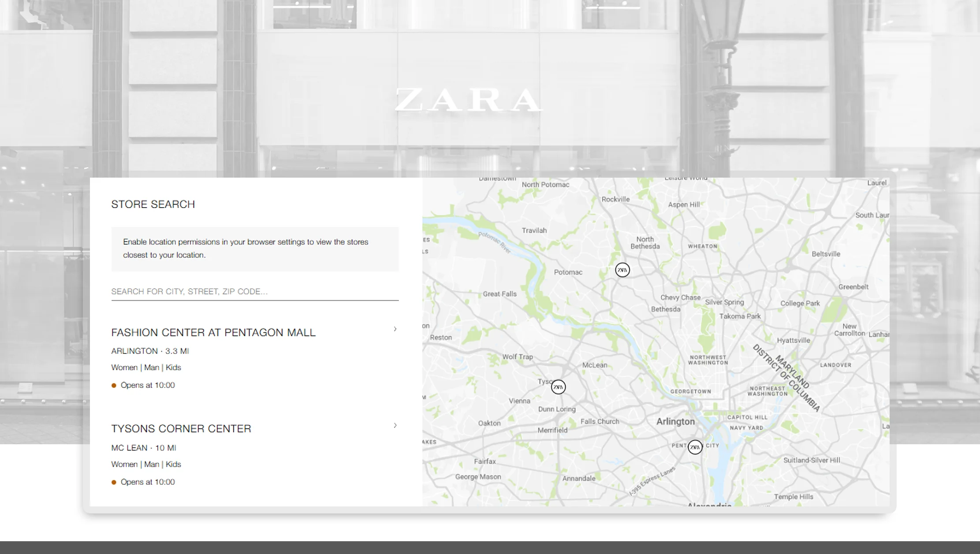Click the Wolf Trap label on the map
This screenshot has height=554, width=980.
[x=518, y=357]
